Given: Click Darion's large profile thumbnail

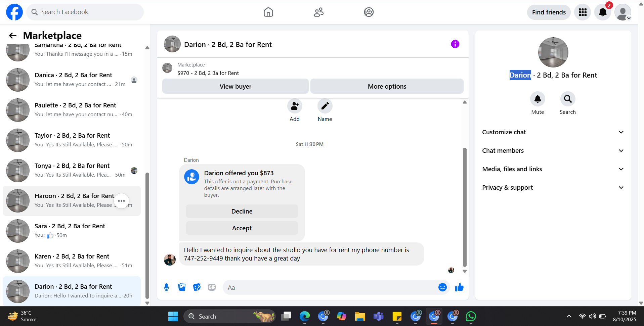Looking at the screenshot, I should (x=553, y=52).
